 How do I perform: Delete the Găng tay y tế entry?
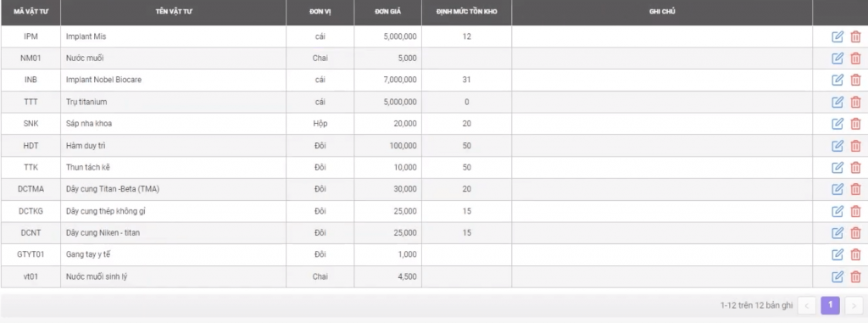tap(855, 255)
